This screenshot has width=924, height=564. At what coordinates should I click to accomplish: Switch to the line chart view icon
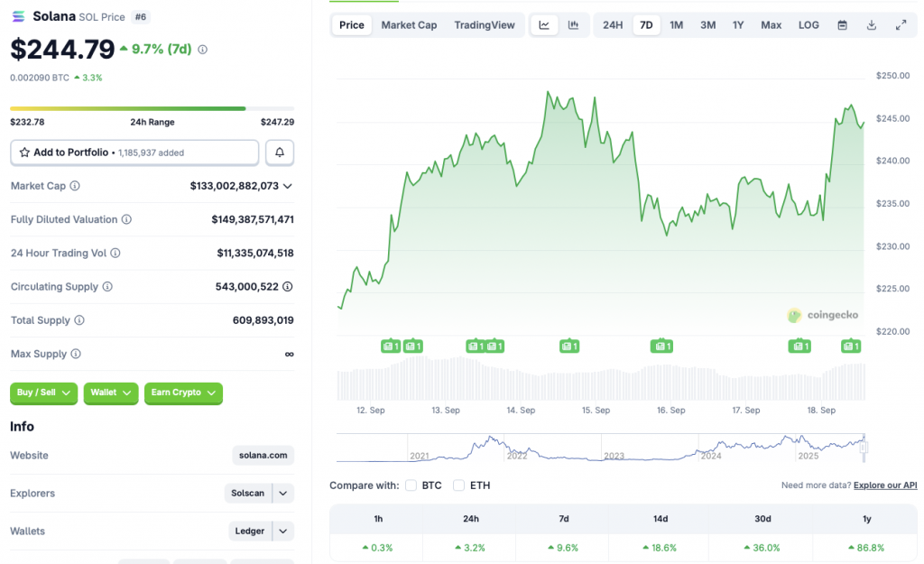click(x=544, y=25)
